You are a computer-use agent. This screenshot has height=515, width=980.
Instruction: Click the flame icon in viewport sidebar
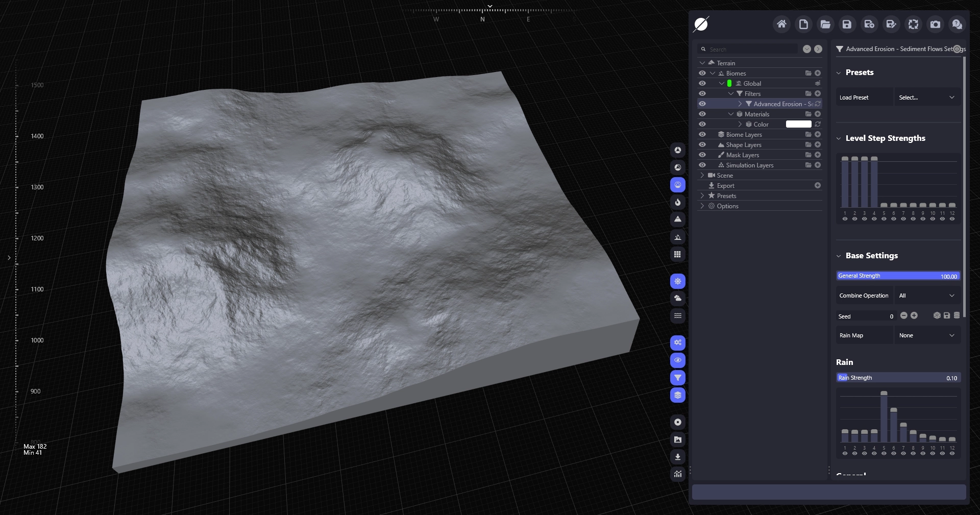(677, 202)
